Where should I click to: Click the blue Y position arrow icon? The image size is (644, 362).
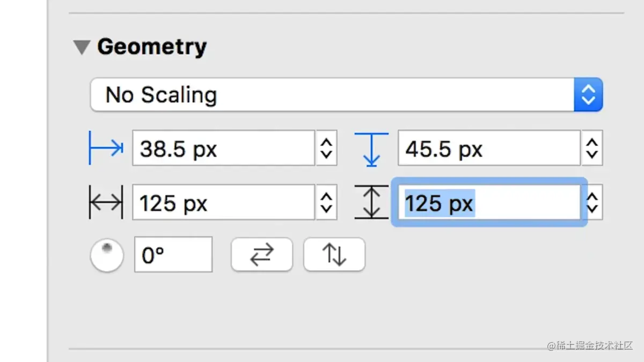click(x=371, y=149)
